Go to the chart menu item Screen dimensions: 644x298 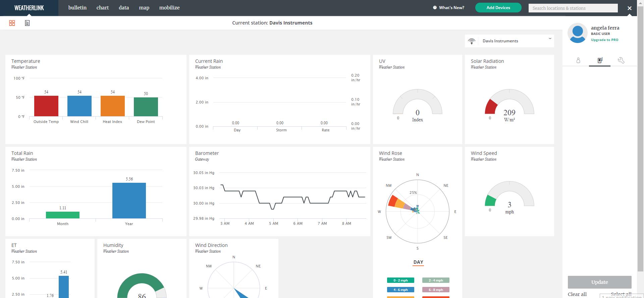coord(103,8)
